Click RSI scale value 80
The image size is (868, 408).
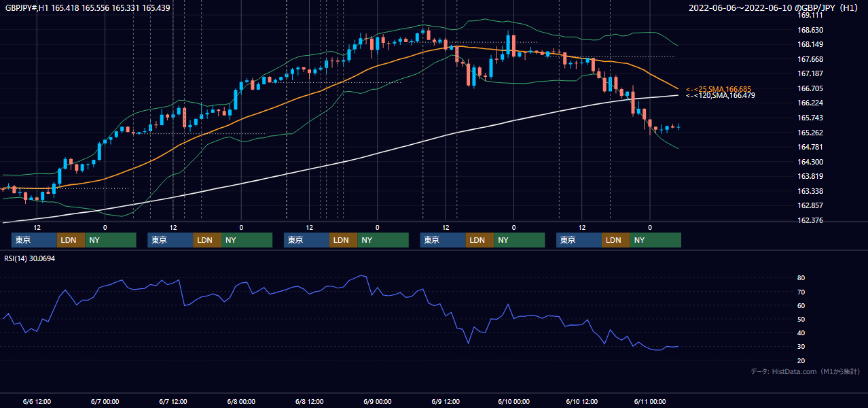801,278
